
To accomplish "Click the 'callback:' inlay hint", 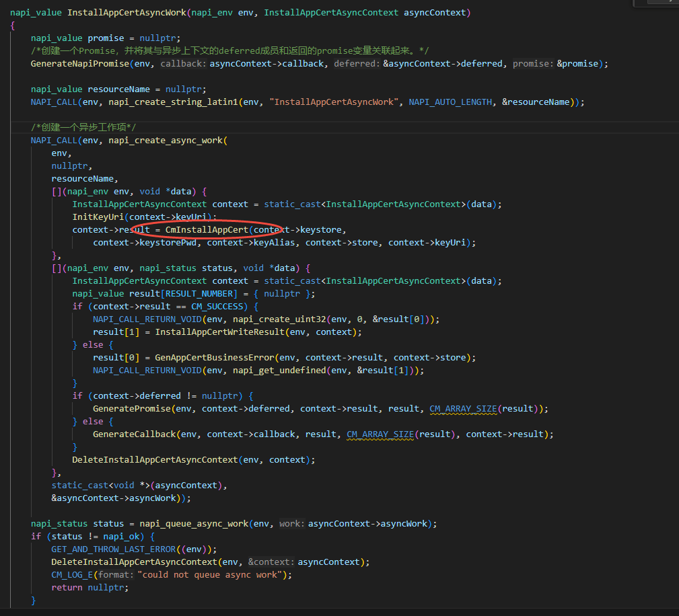I will tap(184, 64).
